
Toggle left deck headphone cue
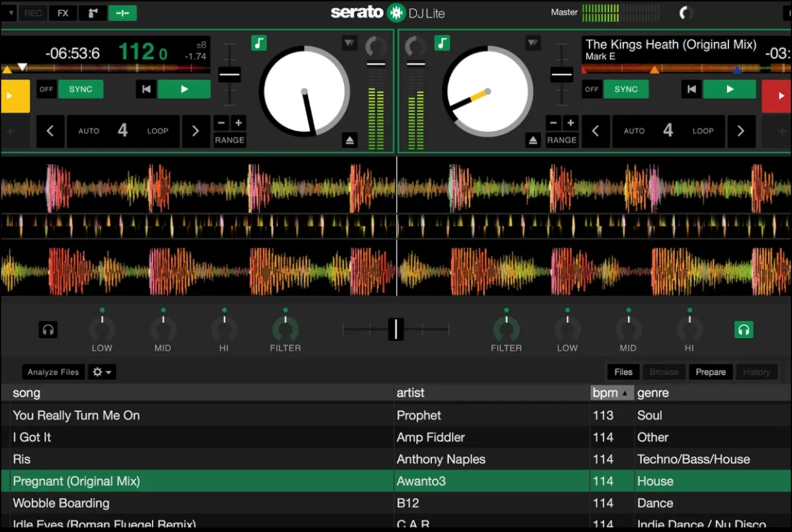48,329
